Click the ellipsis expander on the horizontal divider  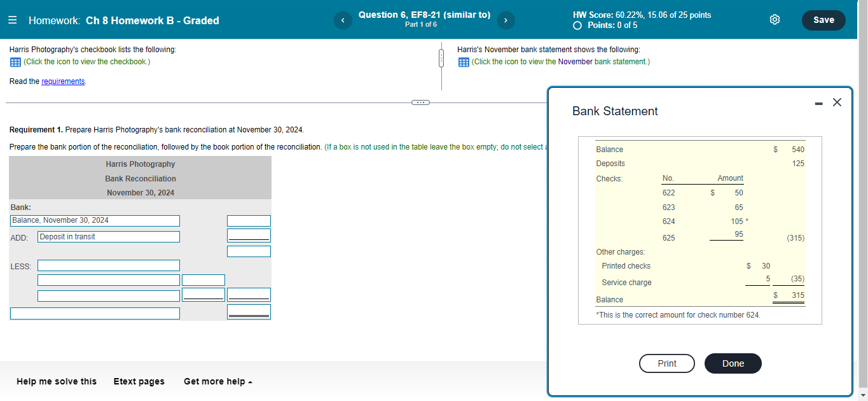pyautogui.click(x=420, y=102)
